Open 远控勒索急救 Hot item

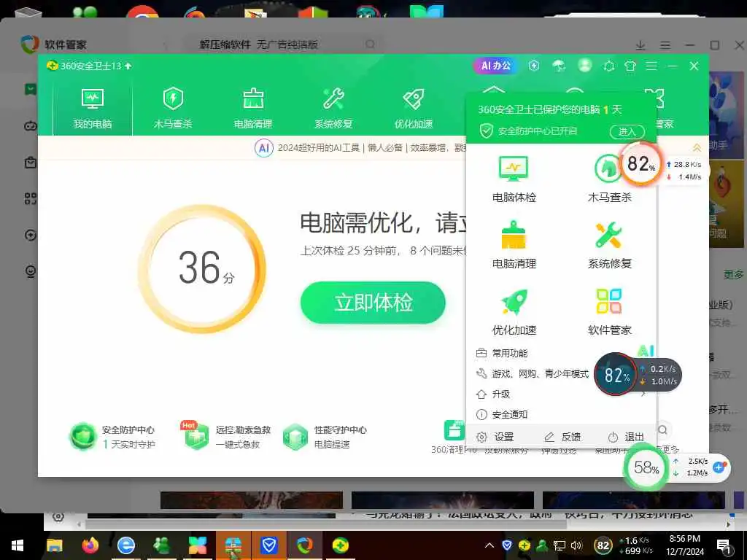click(226, 436)
